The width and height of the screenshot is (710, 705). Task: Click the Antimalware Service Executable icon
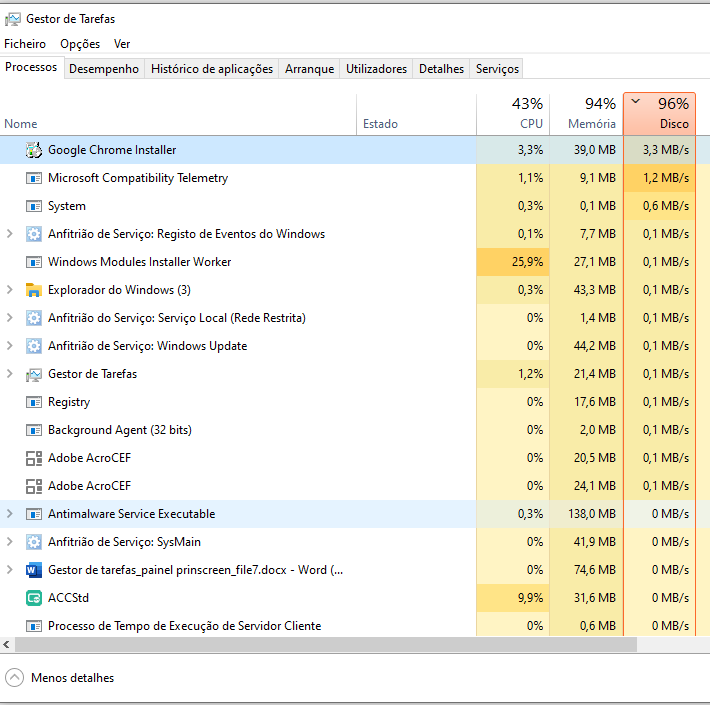pos(34,514)
